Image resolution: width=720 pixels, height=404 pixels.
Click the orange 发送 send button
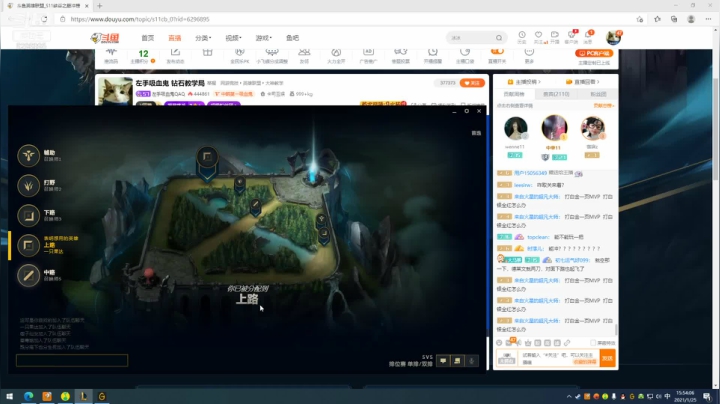point(608,358)
